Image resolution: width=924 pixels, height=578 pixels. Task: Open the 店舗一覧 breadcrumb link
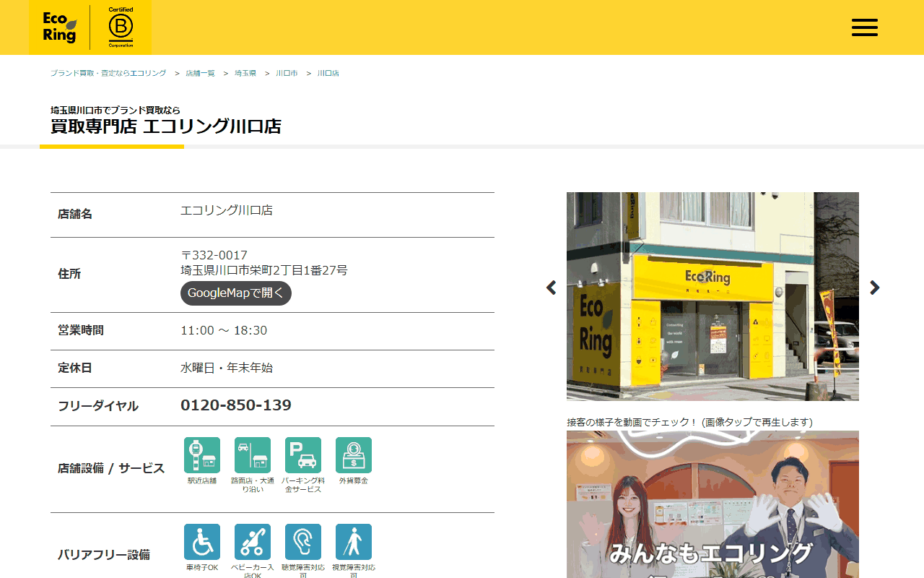tap(200, 74)
